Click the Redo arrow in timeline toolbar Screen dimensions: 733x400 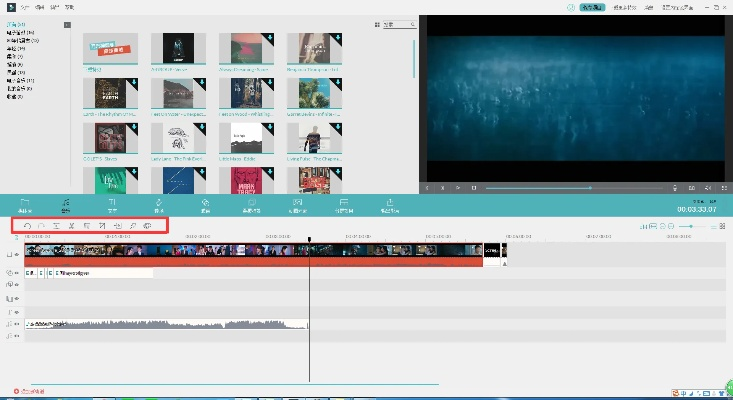coord(41,227)
